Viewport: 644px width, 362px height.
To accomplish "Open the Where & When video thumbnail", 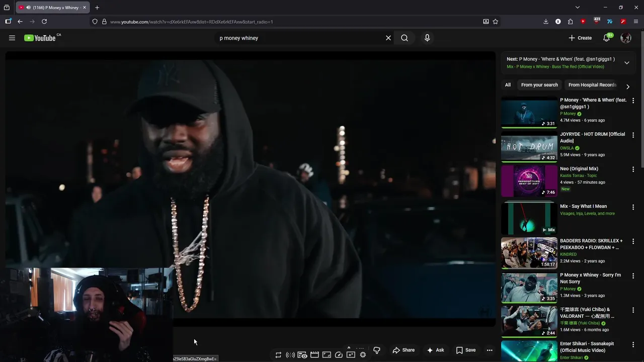I will pyautogui.click(x=529, y=112).
